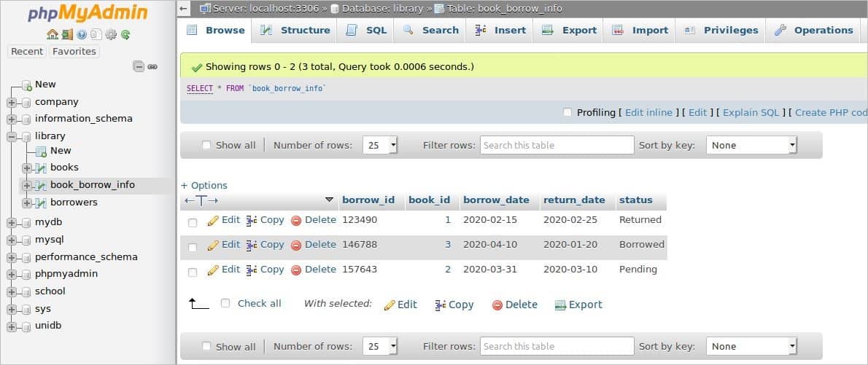Click the Edit inline link

coord(648,112)
